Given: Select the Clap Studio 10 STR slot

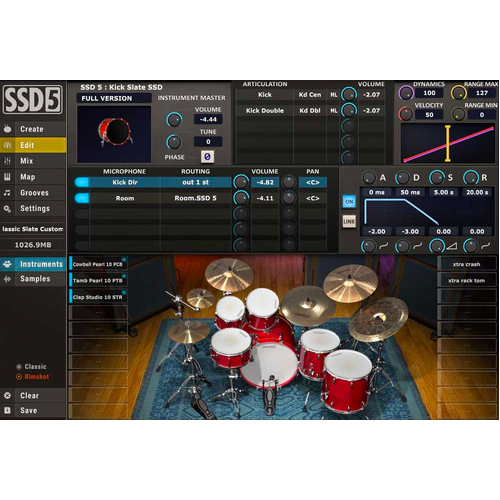Looking at the screenshot, I should coord(98,297).
